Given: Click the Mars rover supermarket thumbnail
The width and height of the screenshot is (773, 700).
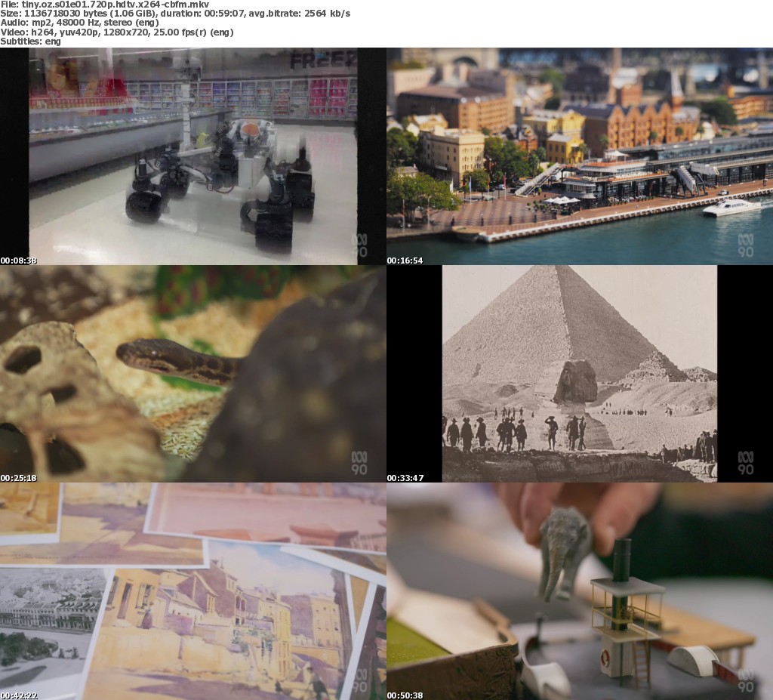Looking at the screenshot, I should (193, 156).
